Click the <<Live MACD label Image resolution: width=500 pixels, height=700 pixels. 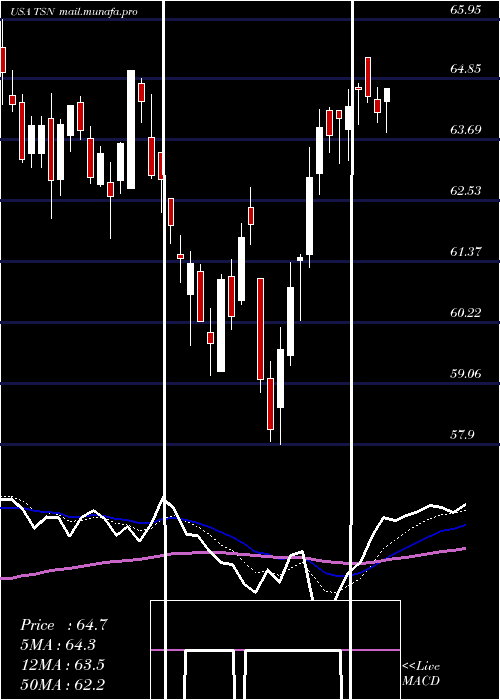pyautogui.click(x=421, y=673)
